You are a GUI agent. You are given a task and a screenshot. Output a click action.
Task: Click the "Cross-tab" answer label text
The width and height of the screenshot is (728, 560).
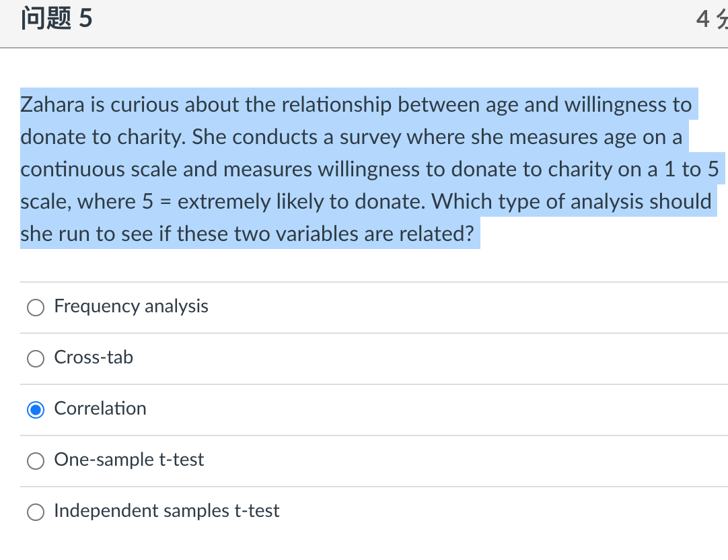(94, 357)
